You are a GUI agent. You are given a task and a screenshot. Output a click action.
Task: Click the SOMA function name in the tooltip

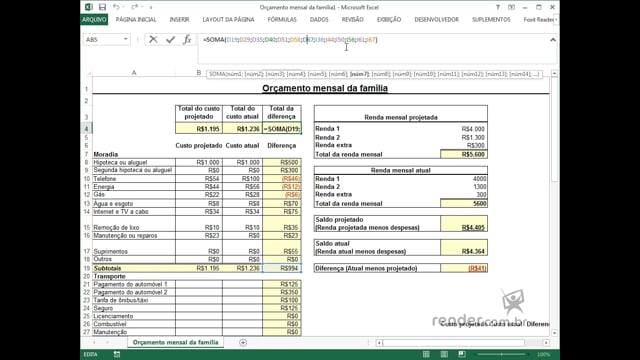pyautogui.click(x=216, y=74)
